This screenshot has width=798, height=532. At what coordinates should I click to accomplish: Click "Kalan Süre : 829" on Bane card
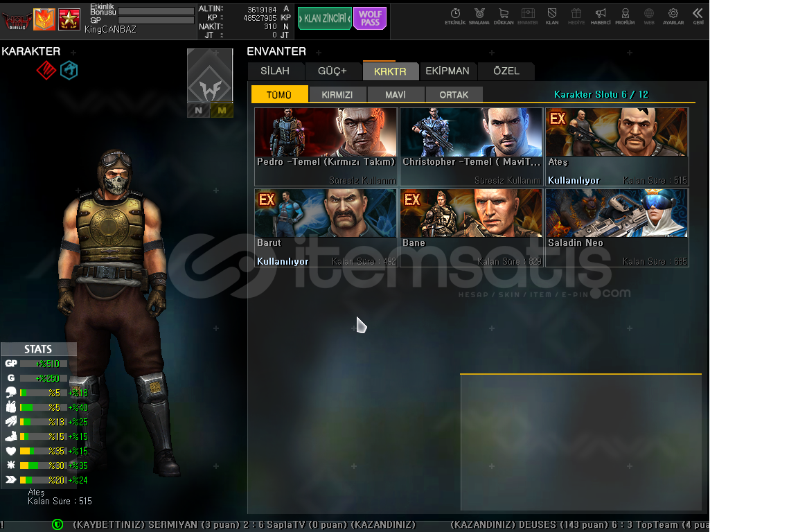pos(509,261)
